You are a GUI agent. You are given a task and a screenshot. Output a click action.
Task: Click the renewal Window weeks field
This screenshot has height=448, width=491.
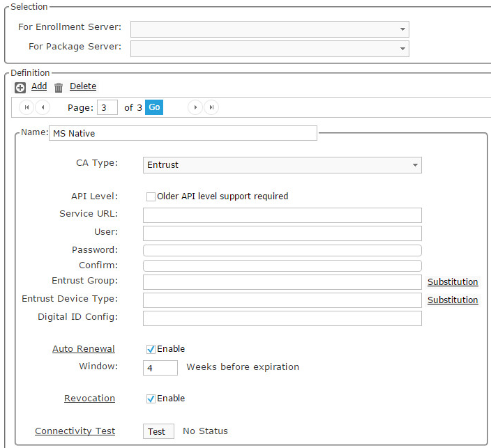(160, 368)
